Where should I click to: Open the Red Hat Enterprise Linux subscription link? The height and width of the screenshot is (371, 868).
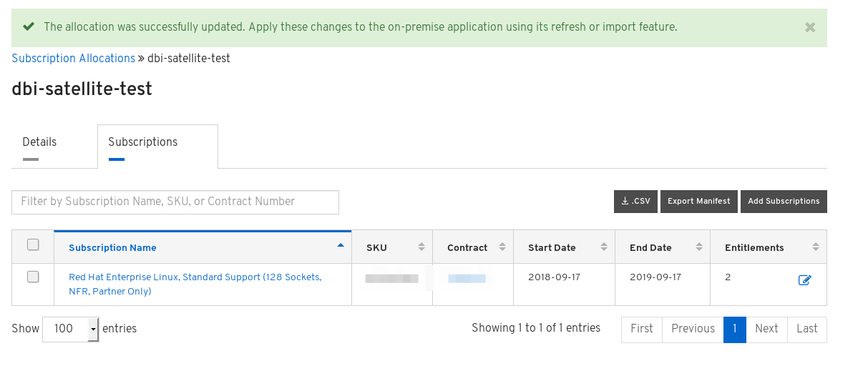[195, 285]
